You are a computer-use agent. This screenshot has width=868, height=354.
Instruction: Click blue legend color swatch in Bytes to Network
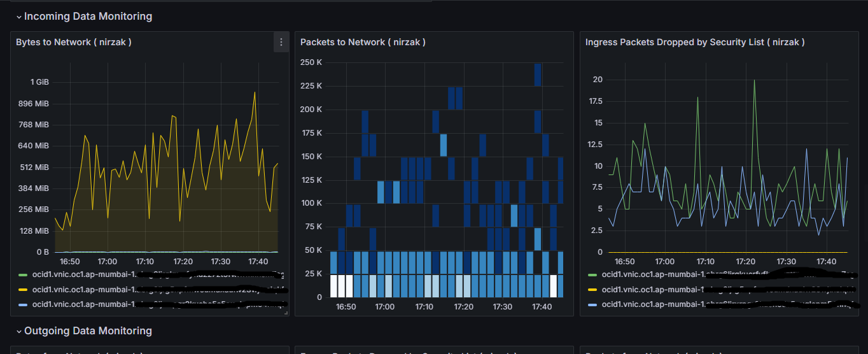[x=23, y=304]
